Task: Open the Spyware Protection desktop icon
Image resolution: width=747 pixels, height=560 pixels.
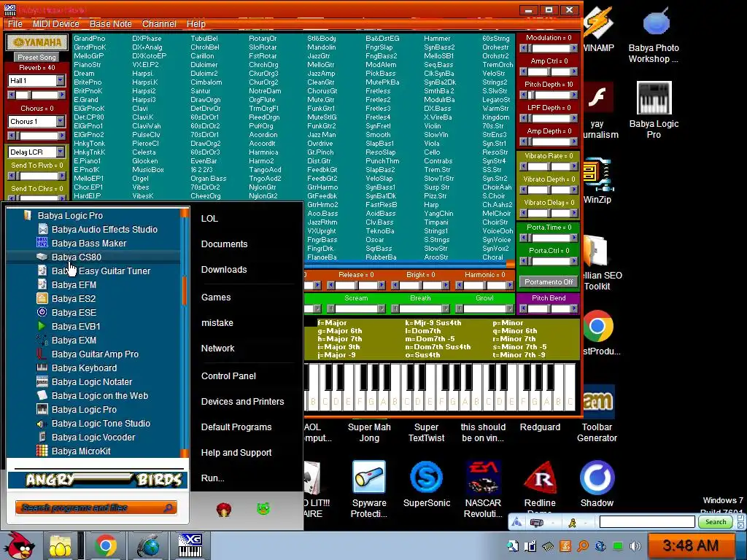Action: (368, 489)
